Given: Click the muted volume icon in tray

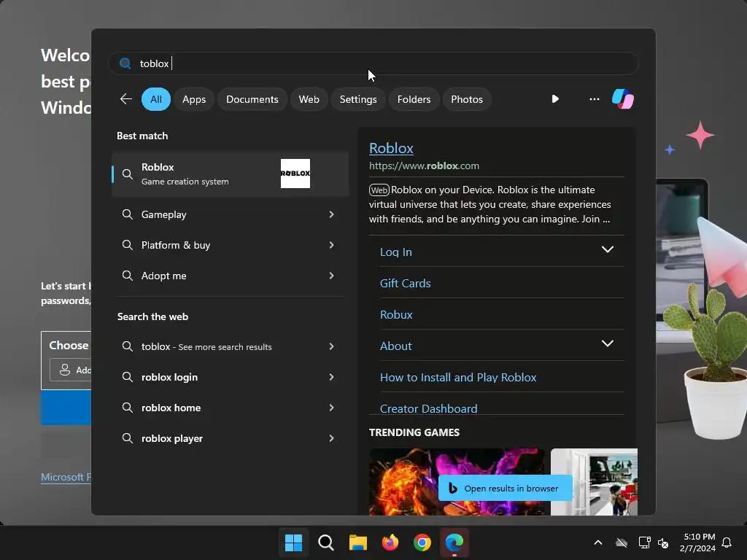Looking at the screenshot, I should point(663,542).
